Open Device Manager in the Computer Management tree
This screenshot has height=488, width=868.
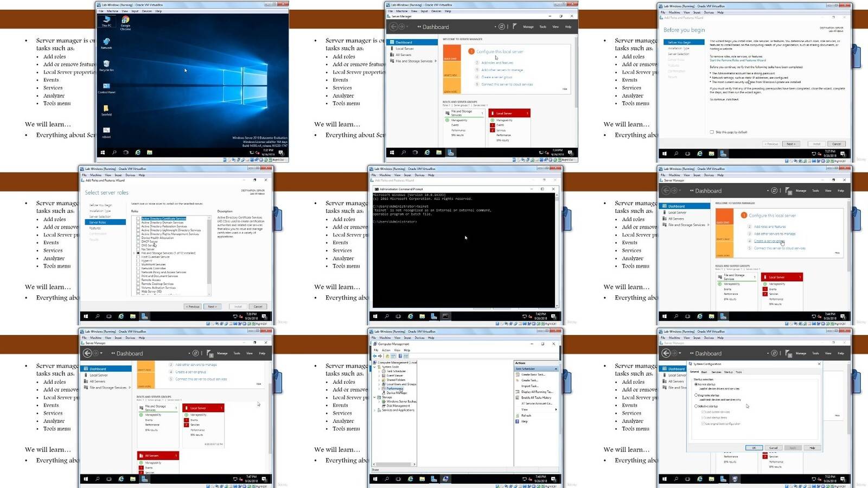[x=395, y=392]
